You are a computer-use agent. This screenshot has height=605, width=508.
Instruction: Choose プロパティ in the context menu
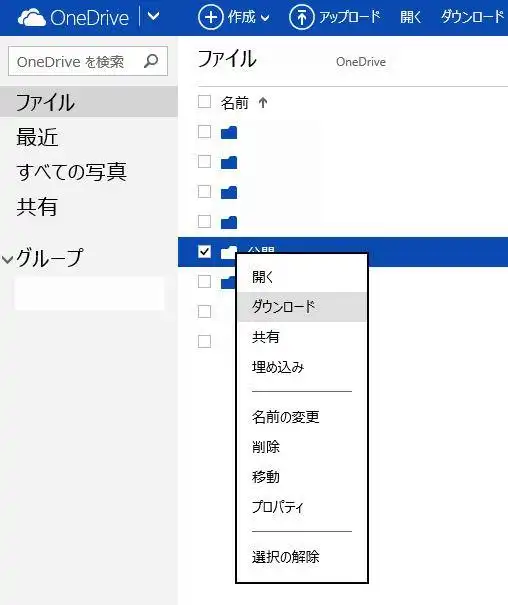pyautogui.click(x=302, y=507)
